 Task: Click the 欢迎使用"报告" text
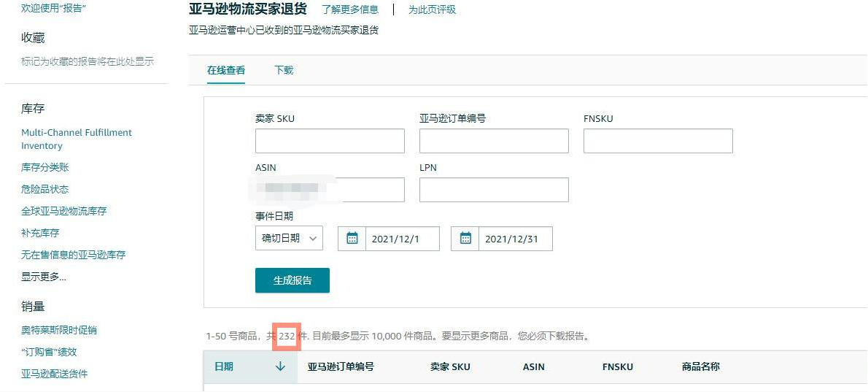[53, 8]
